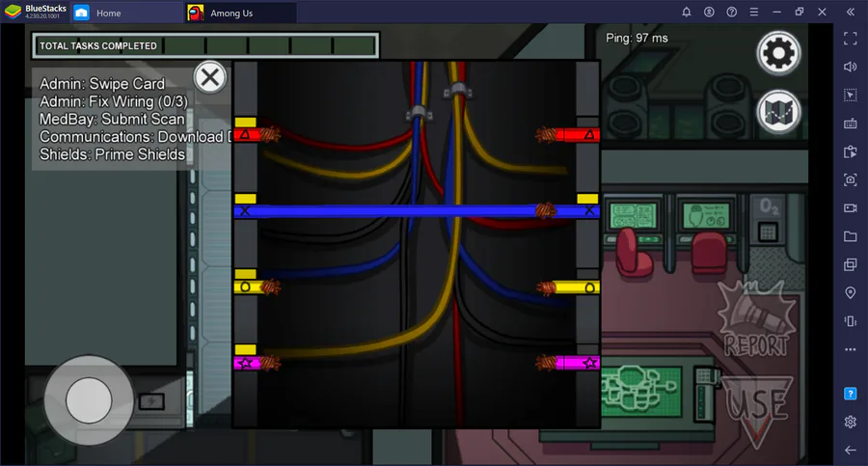Viewport: 868px width, 466px height.
Task: Touch the virtual joystick knob
Action: [89, 400]
